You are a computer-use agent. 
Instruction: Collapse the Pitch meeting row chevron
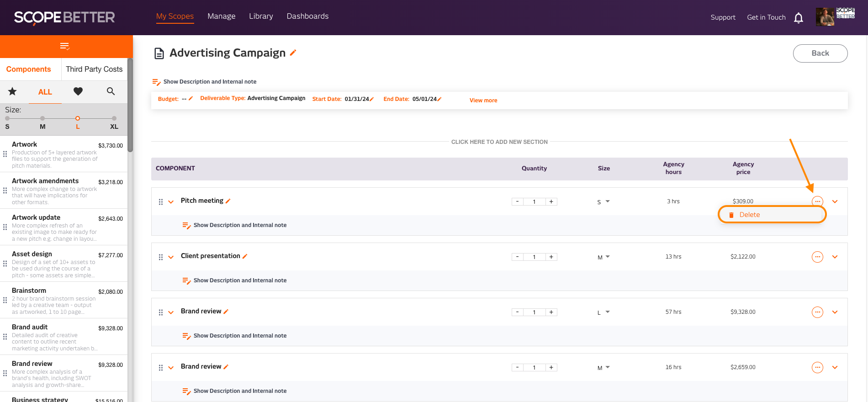171,202
